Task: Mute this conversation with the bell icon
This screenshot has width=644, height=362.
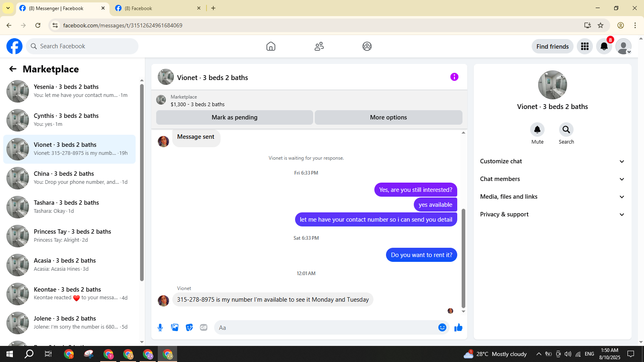Action: (537, 130)
